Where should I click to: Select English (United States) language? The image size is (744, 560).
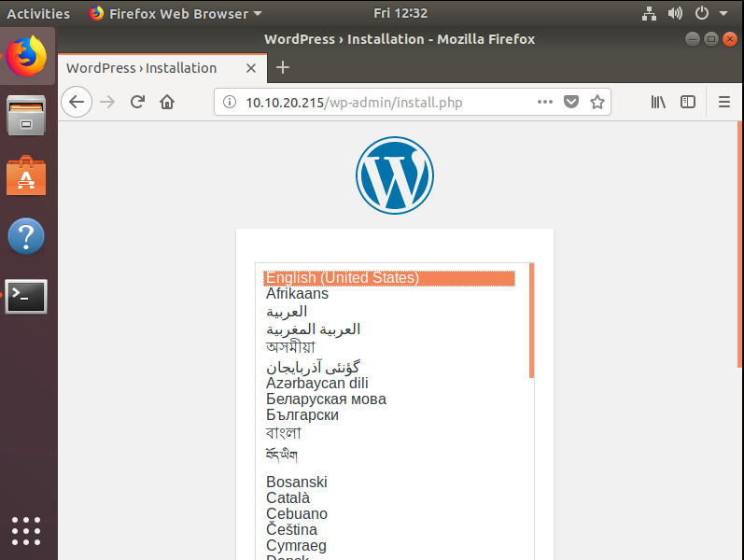pos(389,278)
